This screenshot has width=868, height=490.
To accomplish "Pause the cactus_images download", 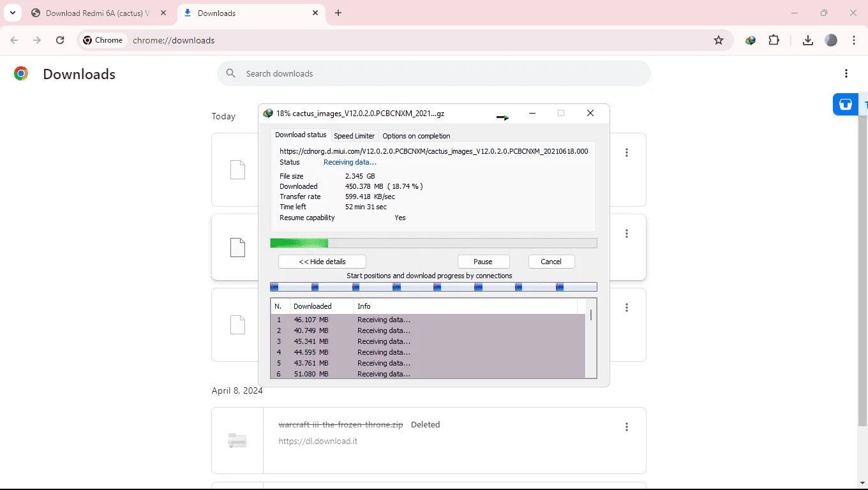I will pos(483,262).
